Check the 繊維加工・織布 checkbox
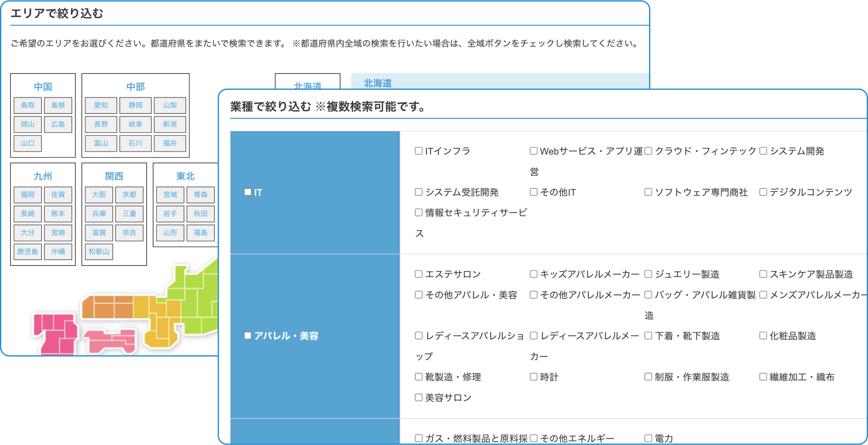 [763, 377]
